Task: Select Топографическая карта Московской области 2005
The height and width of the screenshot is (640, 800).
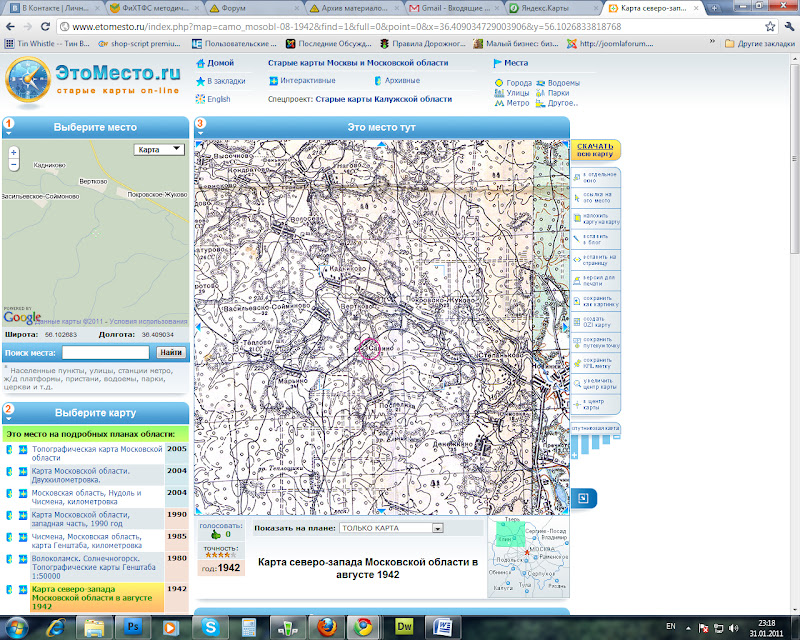Action: pos(97,453)
